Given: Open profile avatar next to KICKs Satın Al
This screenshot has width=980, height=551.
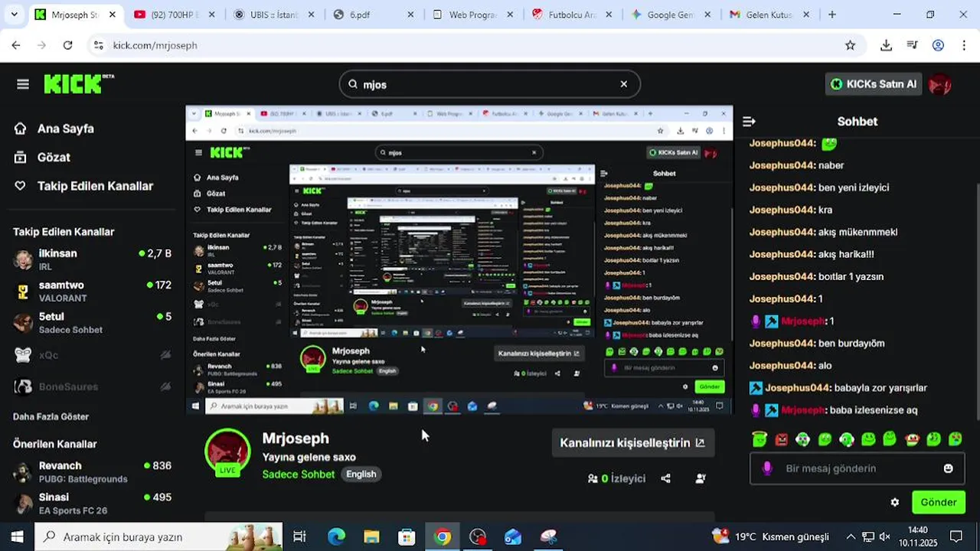Looking at the screenshot, I should [940, 84].
